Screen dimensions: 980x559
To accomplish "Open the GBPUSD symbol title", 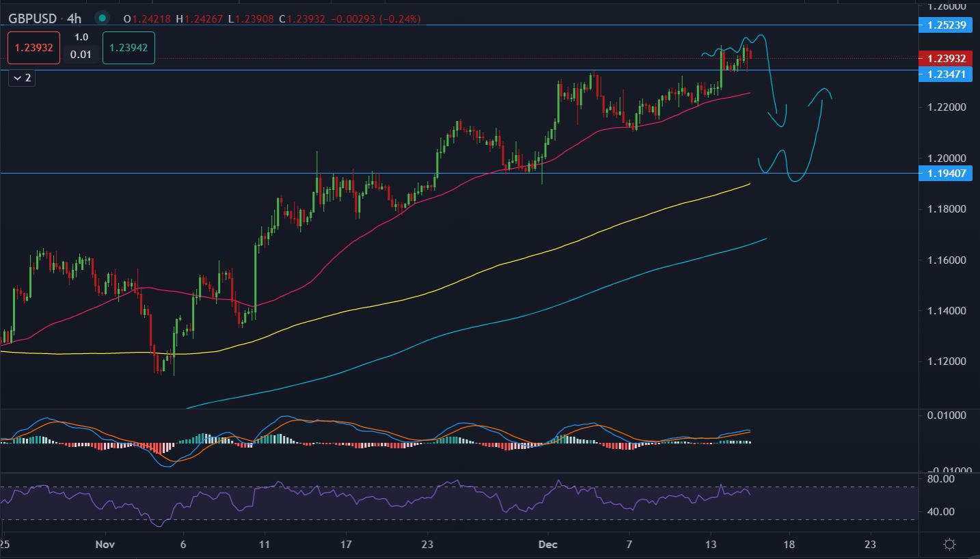I will coord(33,18).
